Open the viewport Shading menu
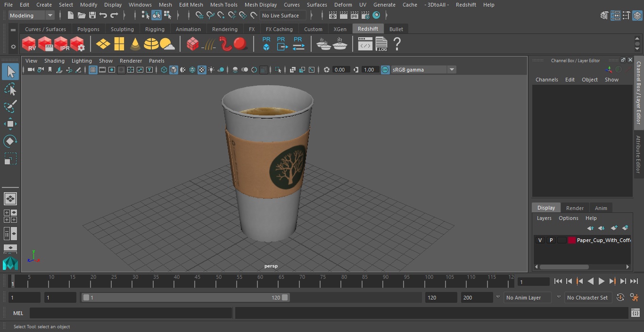Image resolution: width=644 pixels, height=332 pixels. pos(54,61)
